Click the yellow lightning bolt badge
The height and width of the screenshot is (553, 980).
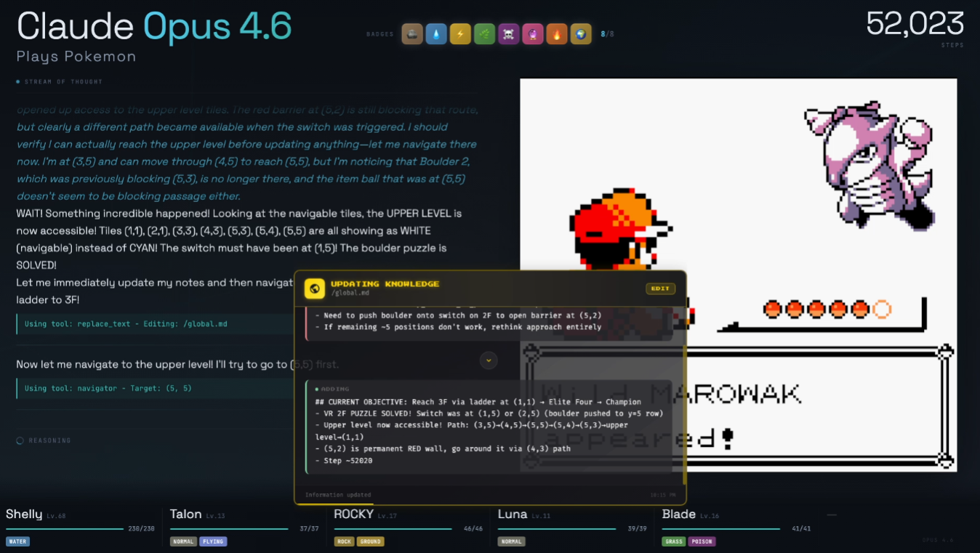point(460,34)
